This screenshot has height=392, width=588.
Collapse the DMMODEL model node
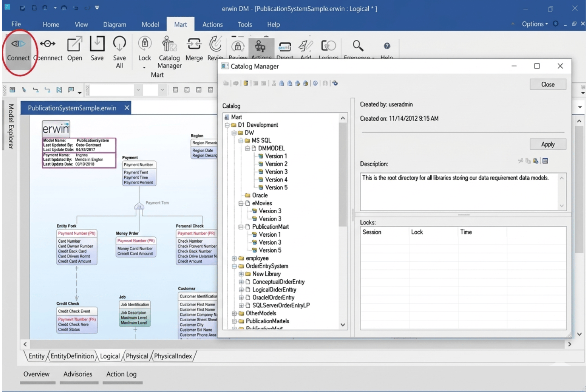click(x=247, y=149)
